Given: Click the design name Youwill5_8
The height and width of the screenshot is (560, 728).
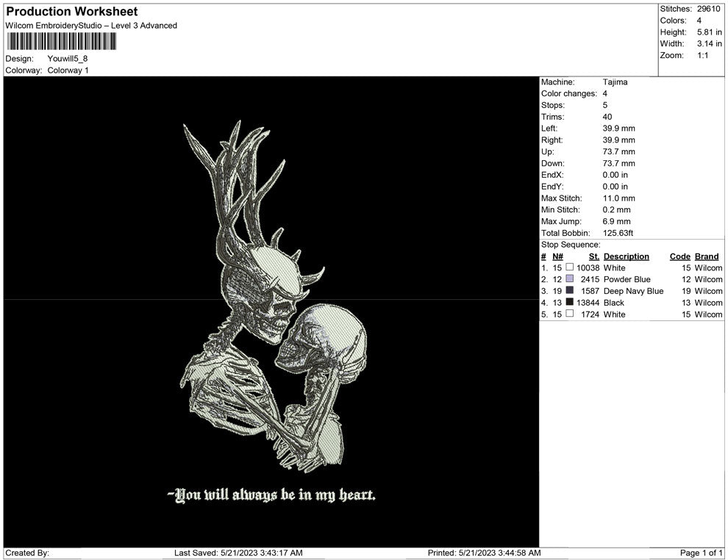Looking at the screenshot, I should coord(68,59).
